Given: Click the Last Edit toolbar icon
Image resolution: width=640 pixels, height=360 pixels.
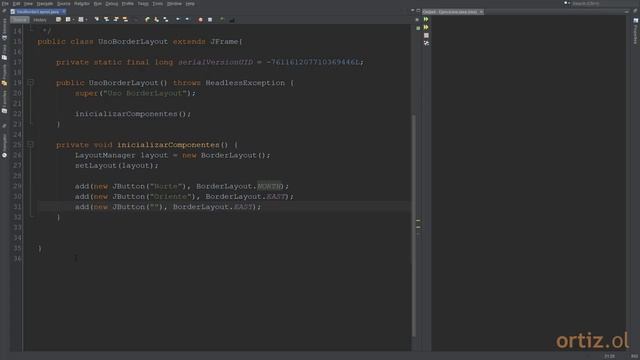Looking at the screenshot, I should click(58, 19).
